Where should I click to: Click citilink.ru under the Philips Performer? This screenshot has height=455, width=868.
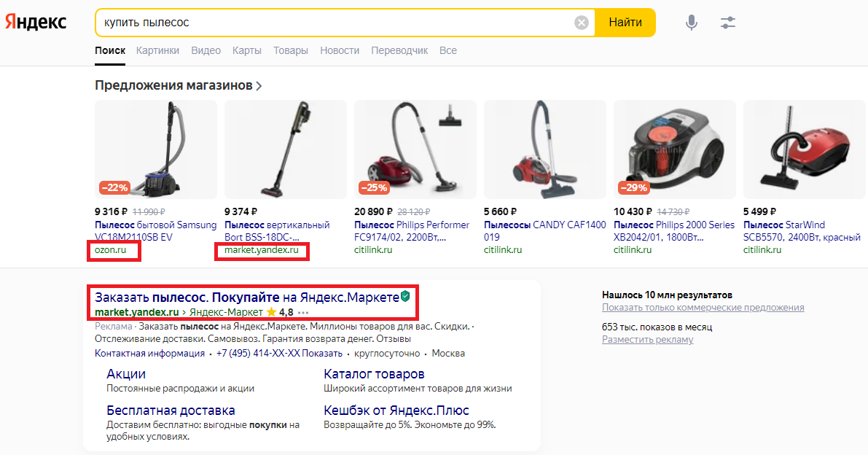(x=373, y=249)
